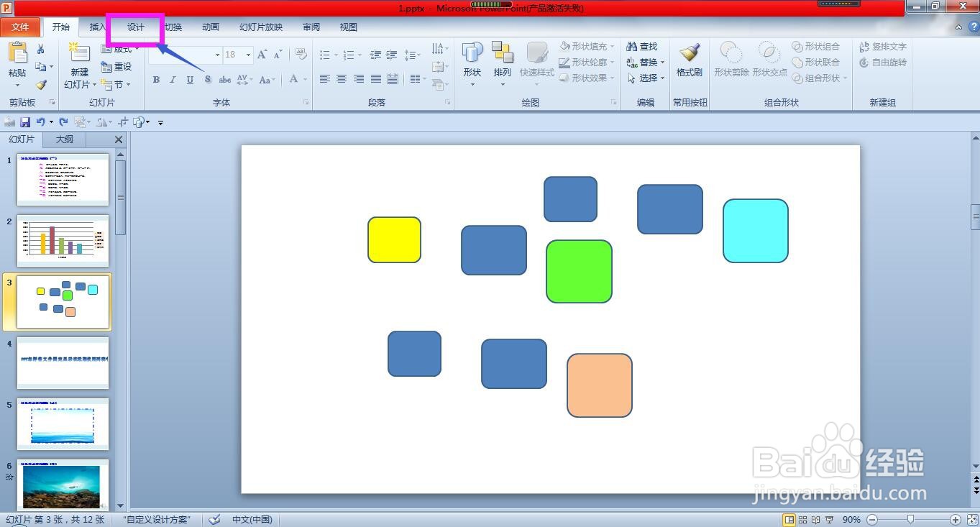Image resolution: width=980 pixels, height=527 pixels.
Task: Align text left
Action: coord(325,79)
